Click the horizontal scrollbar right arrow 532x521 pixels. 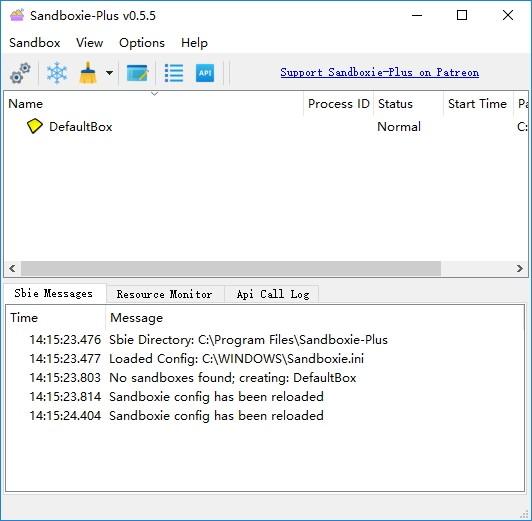[520, 269]
